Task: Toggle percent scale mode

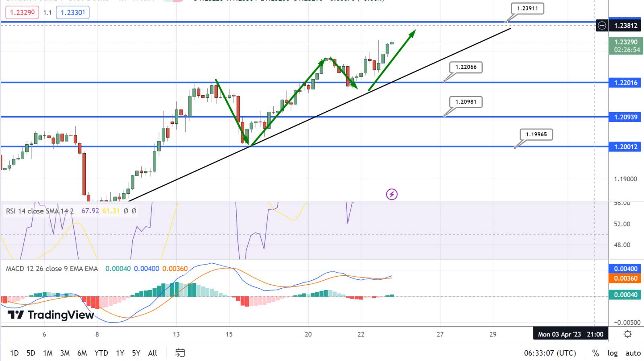Action: (x=595, y=353)
